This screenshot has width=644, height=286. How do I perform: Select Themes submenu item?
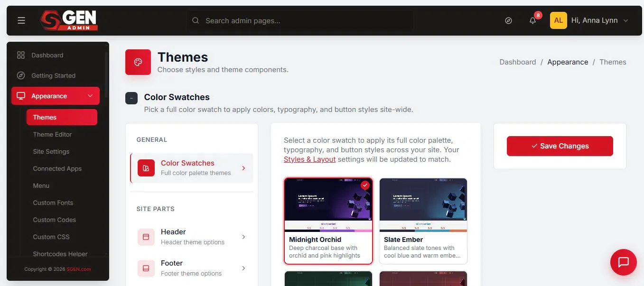(x=62, y=117)
